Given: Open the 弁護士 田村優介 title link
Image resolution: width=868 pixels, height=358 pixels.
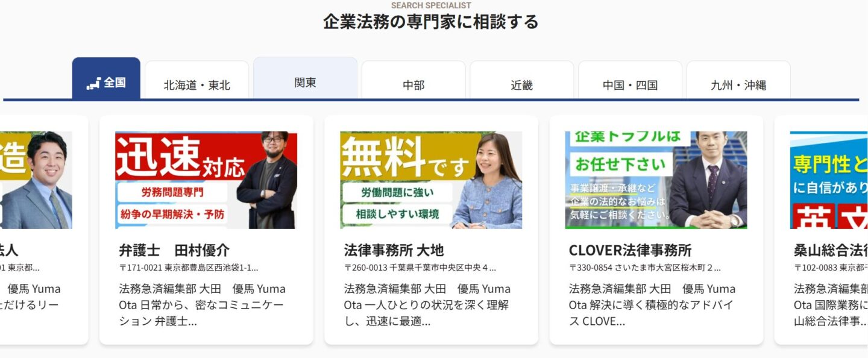Looking at the screenshot, I should 174,250.
